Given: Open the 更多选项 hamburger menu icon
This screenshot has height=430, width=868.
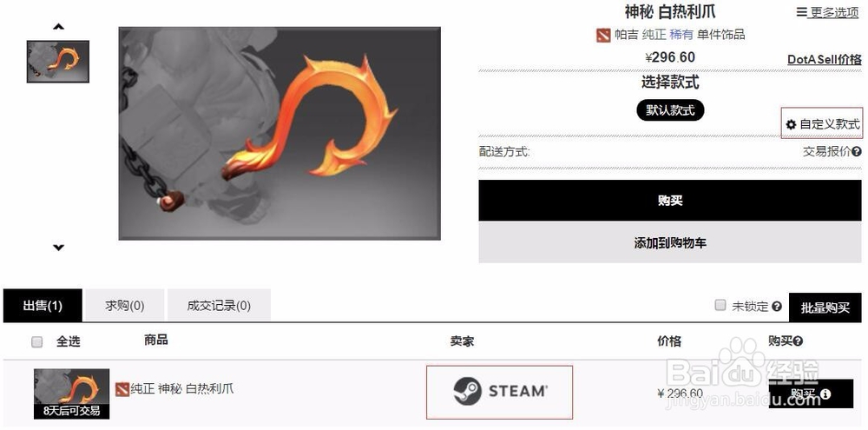Looking at the screenshot, I should pyautogui.click(x=801, y=12).
